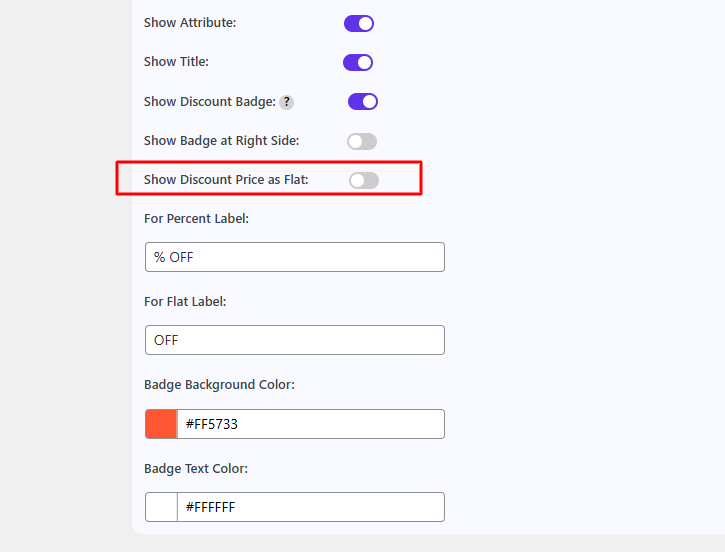This screenshot has width=725, height=552.
Task: Click the #FF5733 hex color field
Action: coord(310,424)
